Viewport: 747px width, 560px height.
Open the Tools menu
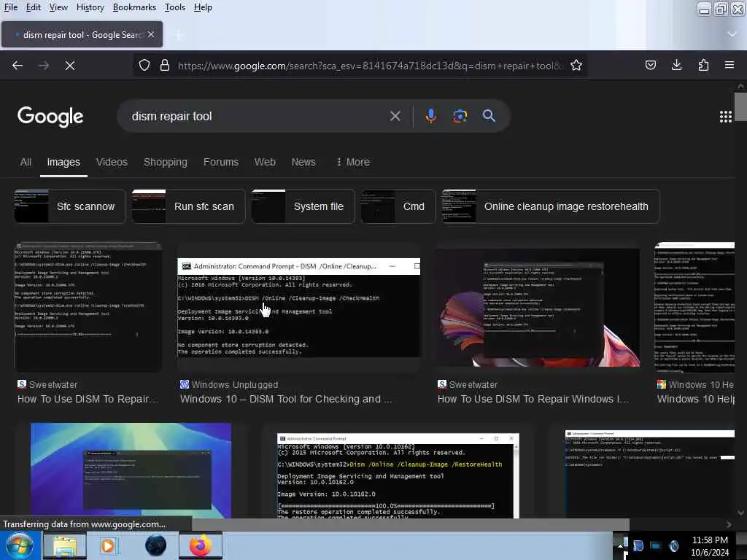click(x=175, y=7)
